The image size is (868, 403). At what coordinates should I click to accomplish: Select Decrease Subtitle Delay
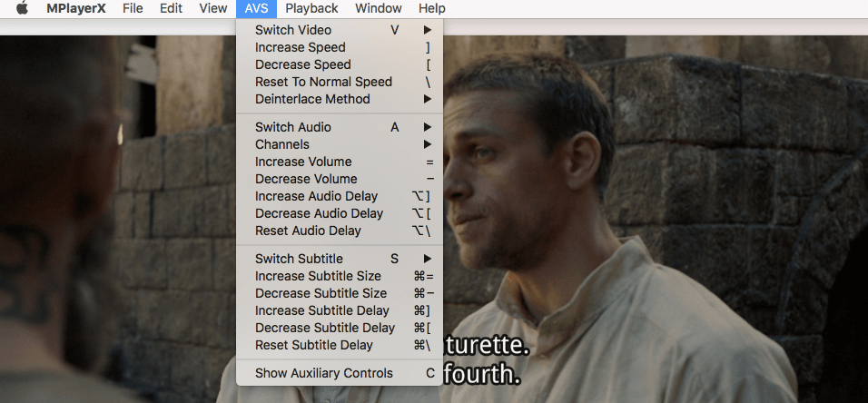[340, 327]
